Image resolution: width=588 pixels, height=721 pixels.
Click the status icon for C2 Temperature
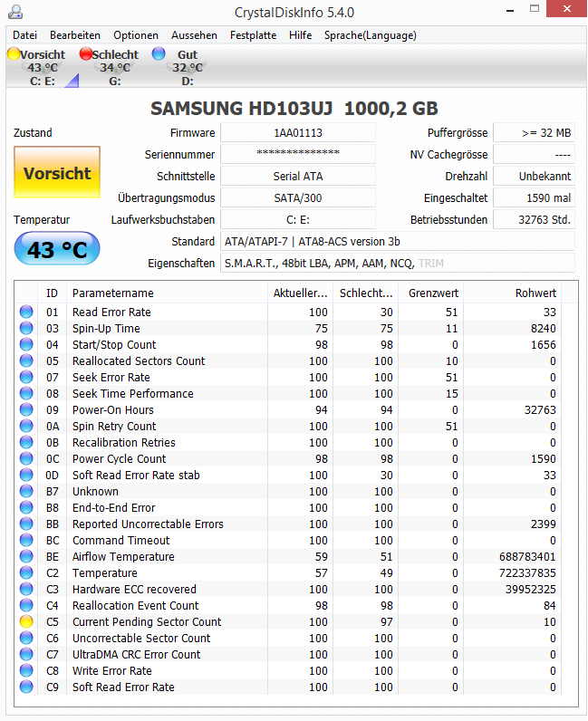tap(26, 573)
